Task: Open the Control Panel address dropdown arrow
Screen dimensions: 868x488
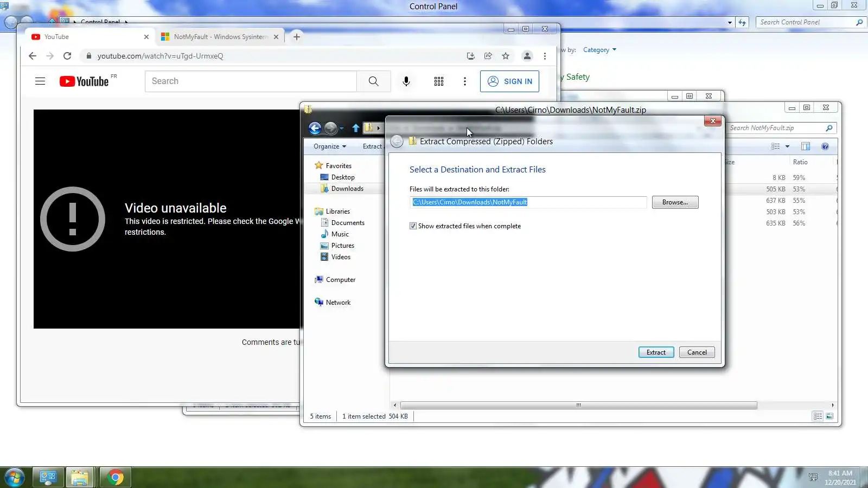Action: [730, 22]
